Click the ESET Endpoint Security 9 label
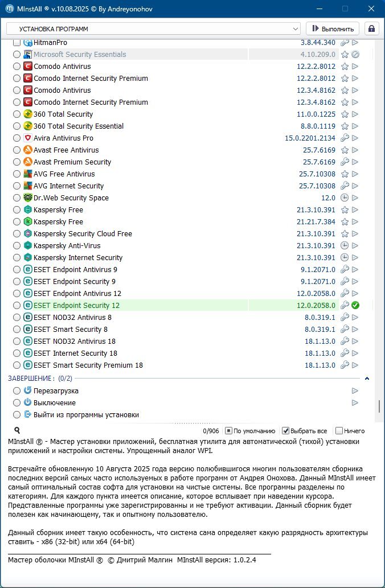 (75, 282)
